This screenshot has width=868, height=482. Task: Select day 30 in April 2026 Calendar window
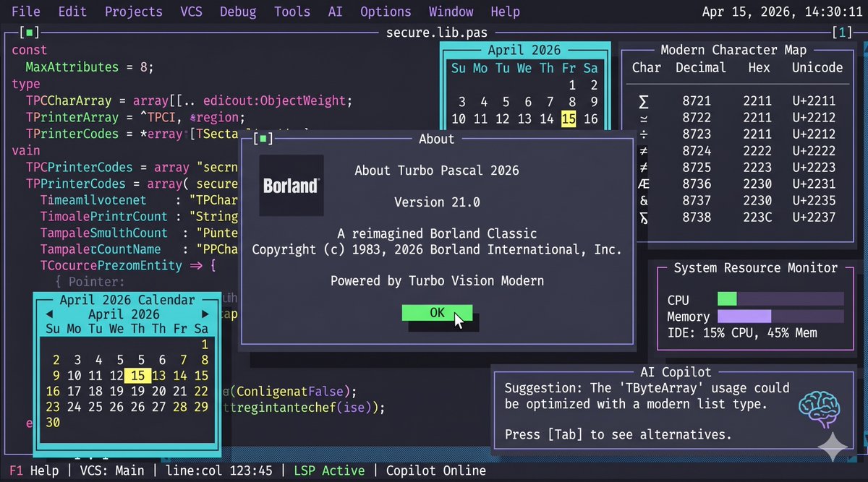click(53, 423)
